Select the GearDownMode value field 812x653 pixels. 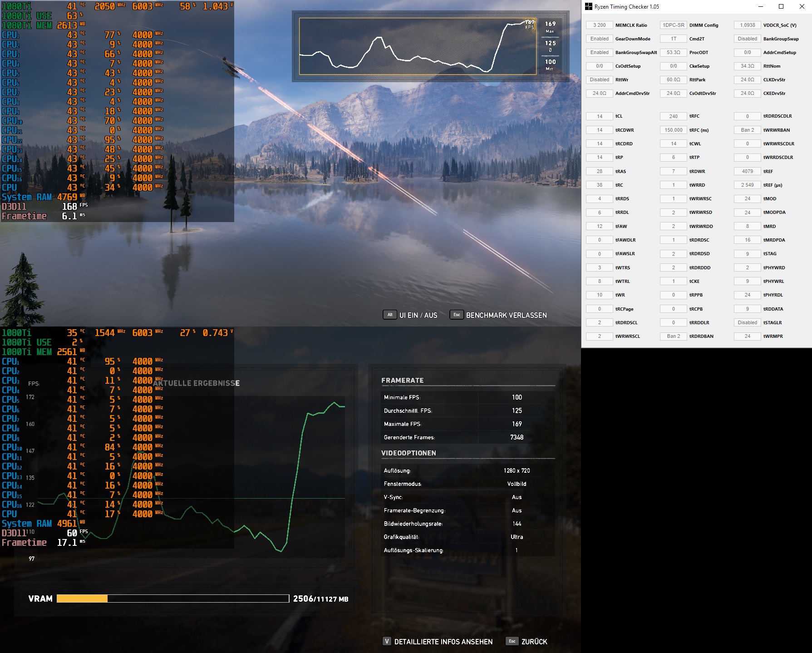tap(600, 39)
